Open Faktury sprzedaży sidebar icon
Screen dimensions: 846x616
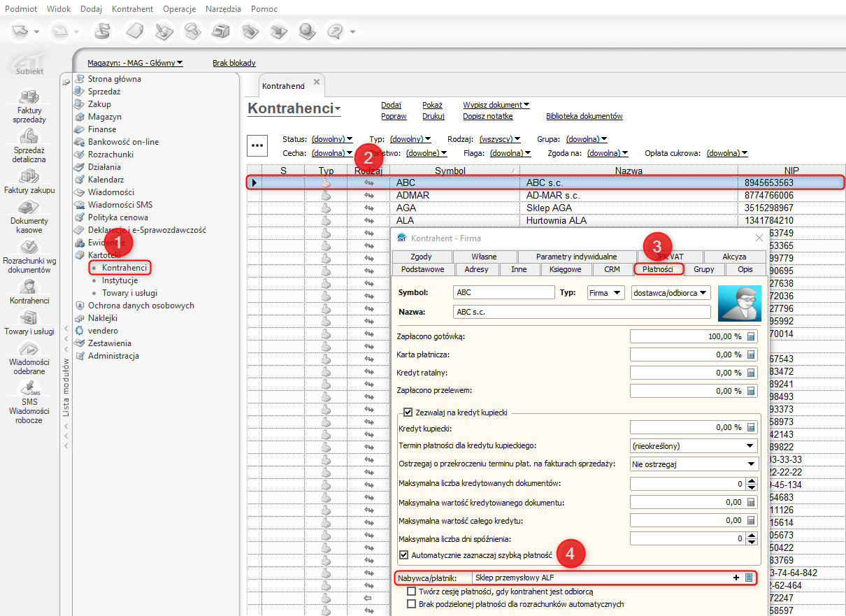[29, 99]
